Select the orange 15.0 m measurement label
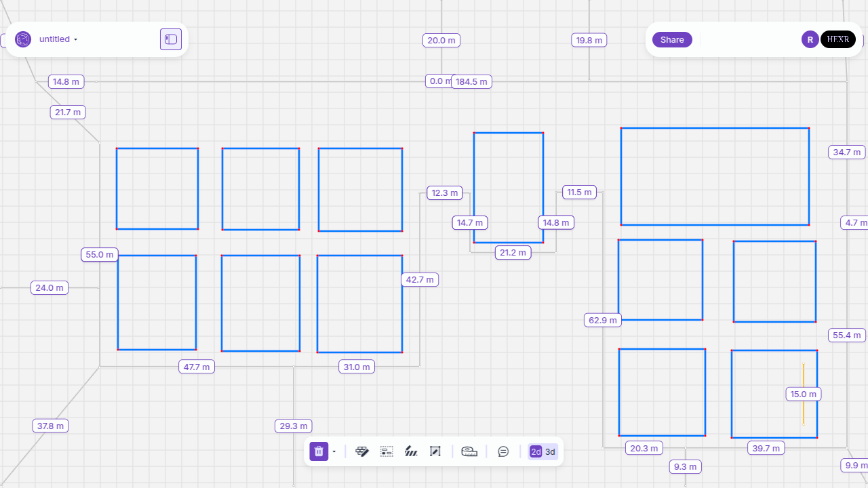Screen dimensions: 868x488 pyautogui.click(x=804, y=394)
